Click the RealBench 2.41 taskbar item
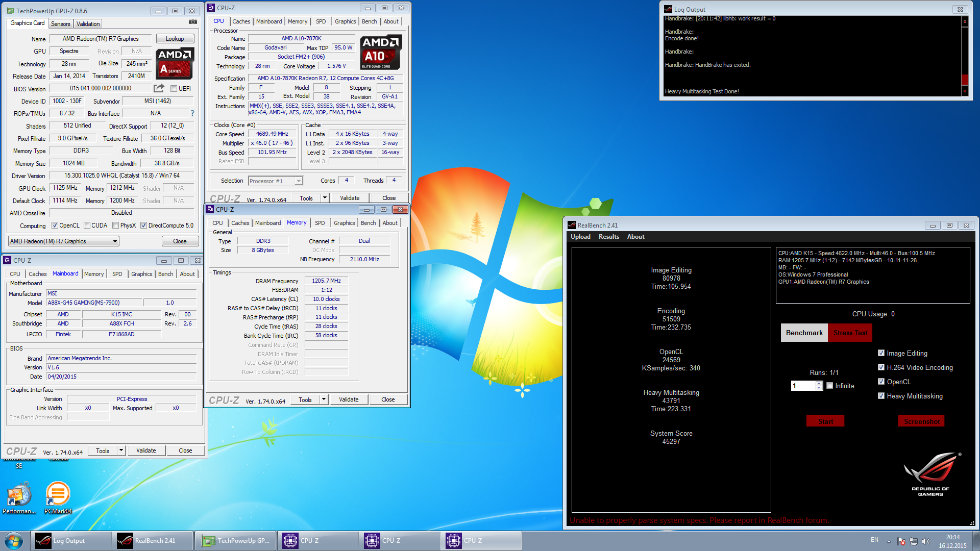The image size is (980, 551). click(153, 541)
